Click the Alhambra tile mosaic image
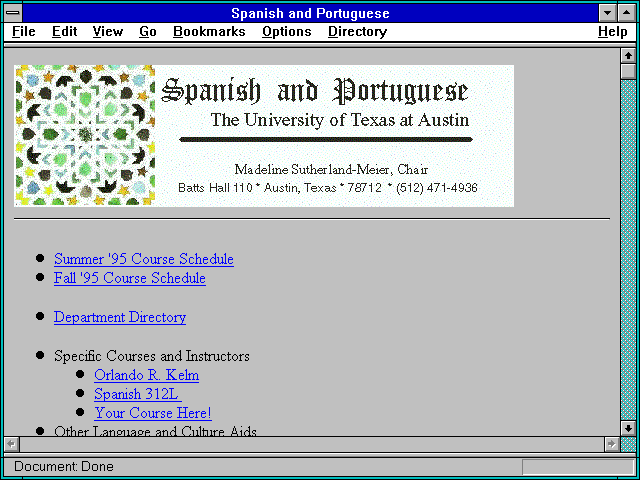The width and height of the screenshot is (640, 480). click(x=85, y=135)
